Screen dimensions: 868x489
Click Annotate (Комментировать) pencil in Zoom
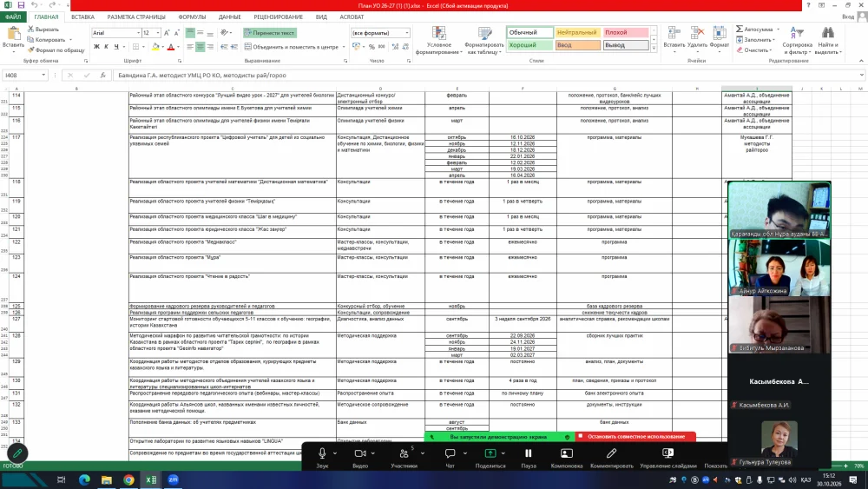click(611, 453)
